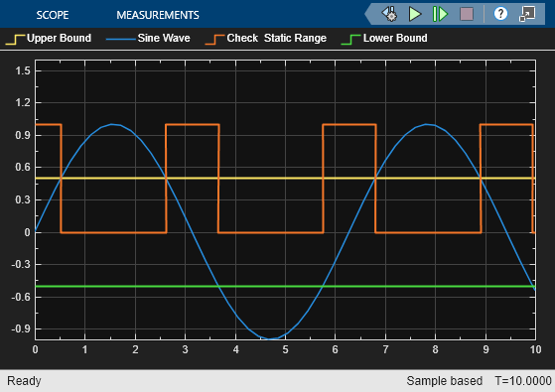Image resolution: width=555 pixels, height=392 pixels.
Task: Click the dock/undock scope window icon
Action: pos(527,14)
